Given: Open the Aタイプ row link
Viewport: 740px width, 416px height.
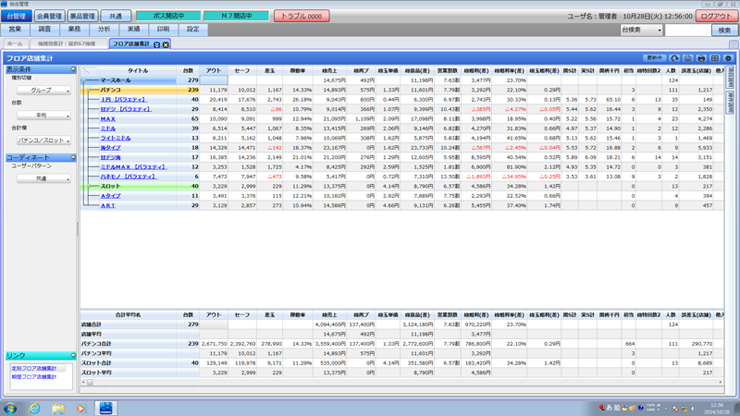Looking at the screenshot, I should [110, 195].
